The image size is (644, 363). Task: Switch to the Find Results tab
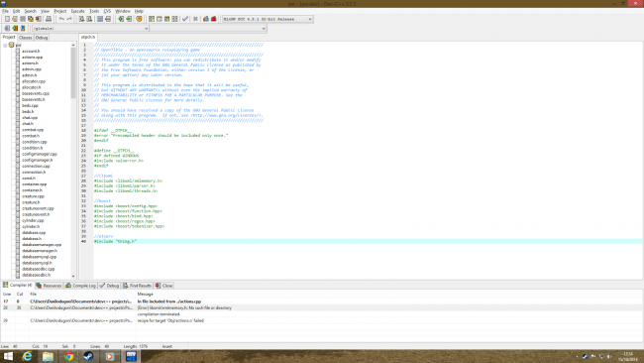pos(137,286)
